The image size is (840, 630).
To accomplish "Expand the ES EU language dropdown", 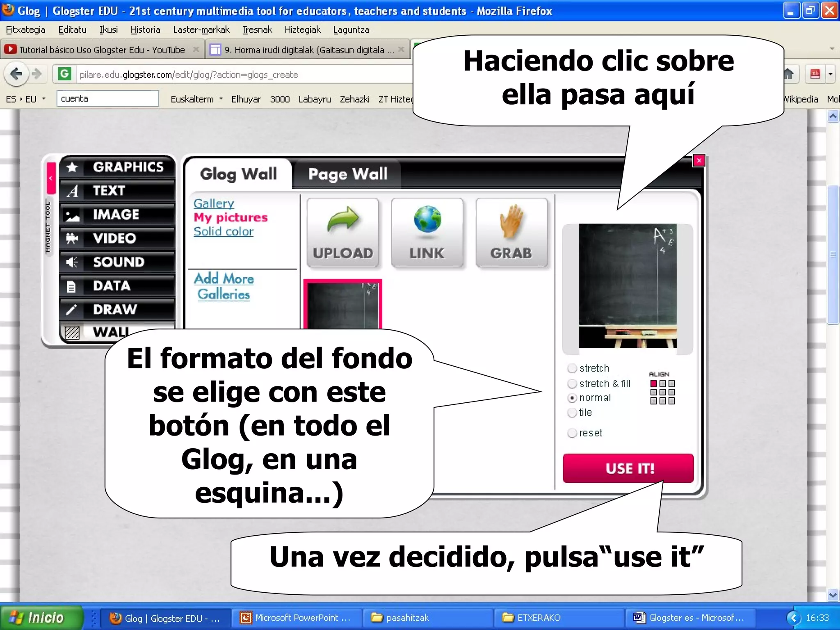I will coord(25,99).
